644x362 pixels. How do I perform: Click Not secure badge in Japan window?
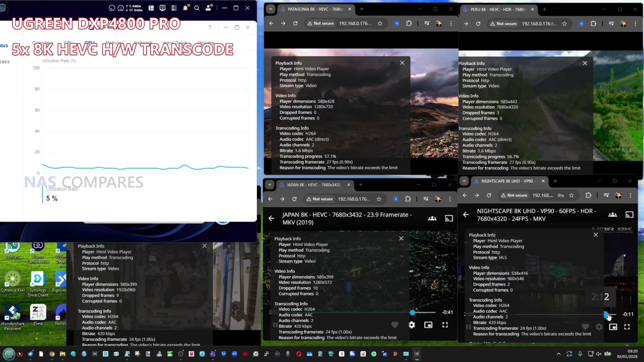[x=319, y=199]
